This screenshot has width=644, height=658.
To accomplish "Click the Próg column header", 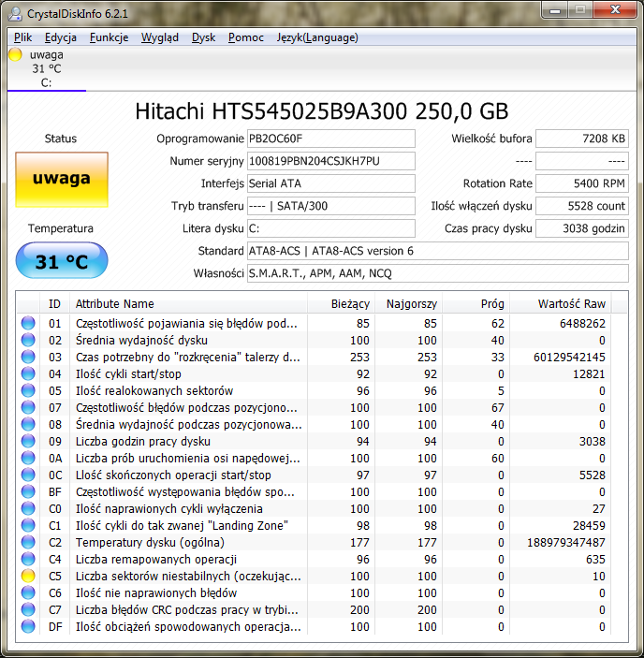I will (x=476, y=303).
